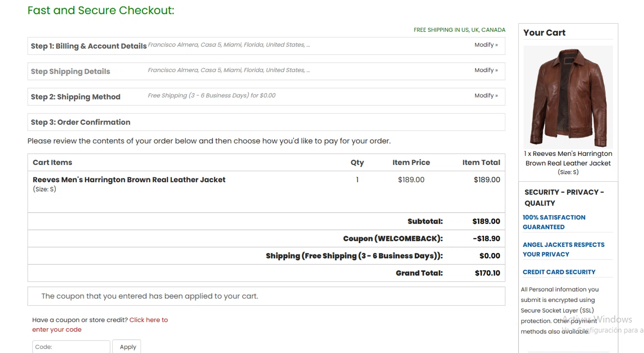
Task: Select the coupon discount -$18.90 value
Action: pyautogui.click(x=486, y=238)
